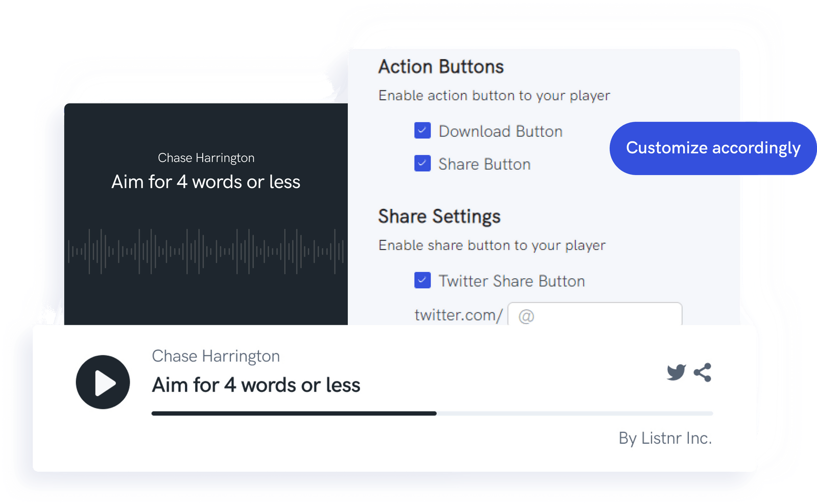Click the Customize accordingly button
This screenshot has width=817, height=504.
pyautogui.click(x=713, y=148)
